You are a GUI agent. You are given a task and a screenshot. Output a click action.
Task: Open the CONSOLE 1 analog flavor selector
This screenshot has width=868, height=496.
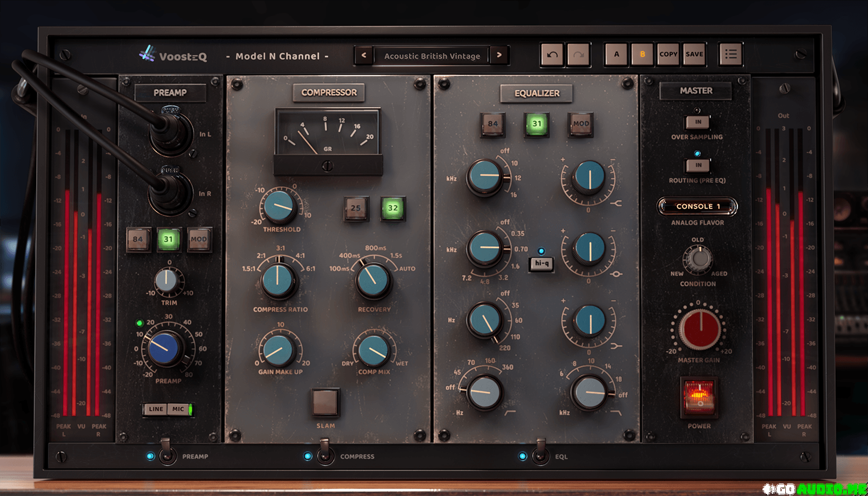coord(697,206)
